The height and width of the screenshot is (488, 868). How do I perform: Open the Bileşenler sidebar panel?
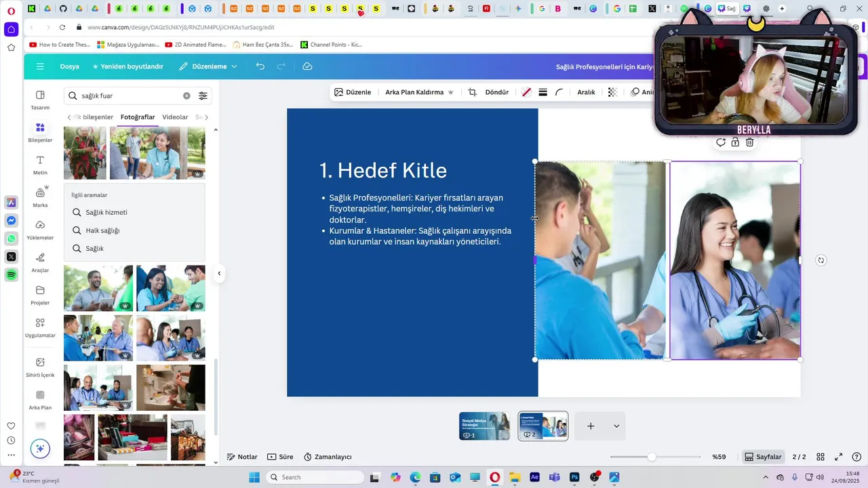40,132
